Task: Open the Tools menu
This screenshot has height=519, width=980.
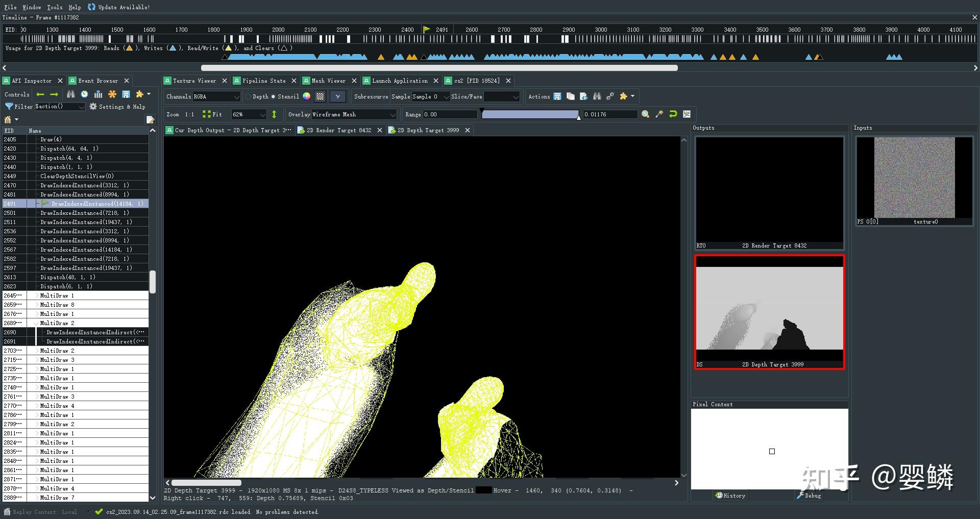Action: pyautogui.click(x=55, y=7)
